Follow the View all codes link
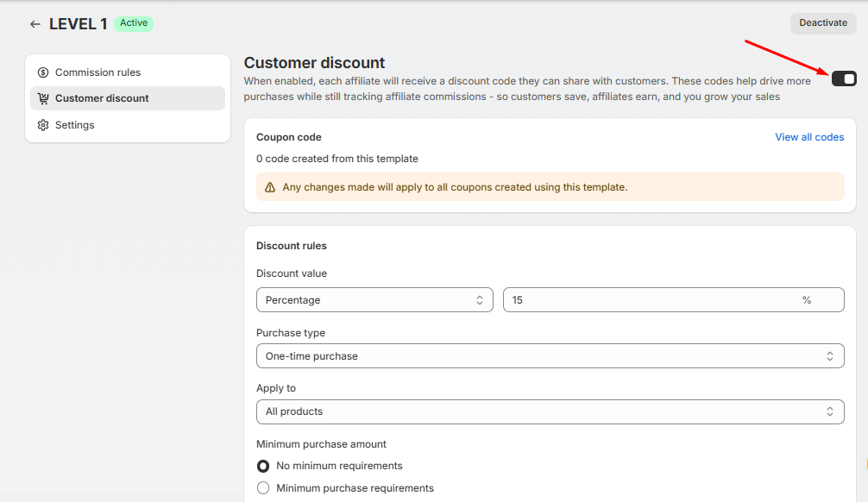Screen dimensions: 868x502 click(809, 137)
